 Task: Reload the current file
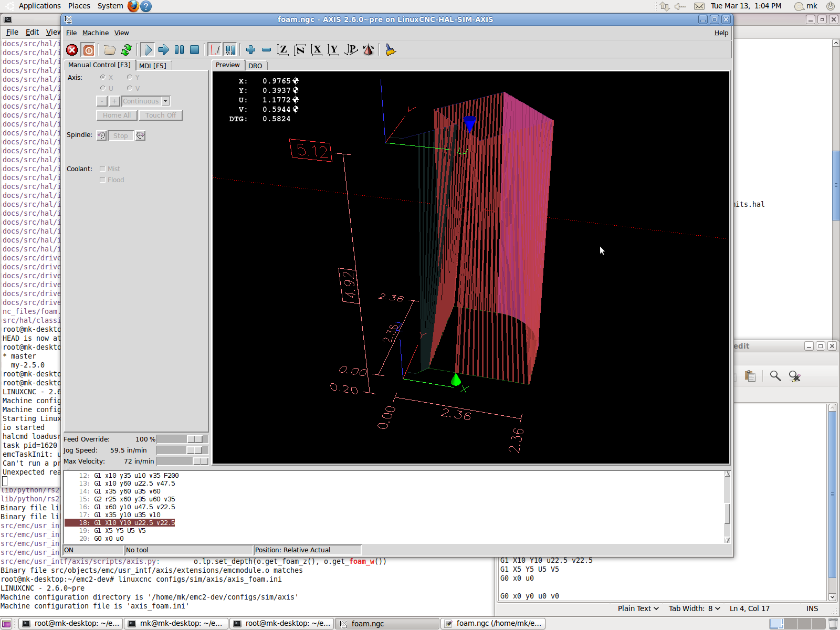tap(127, 50)
